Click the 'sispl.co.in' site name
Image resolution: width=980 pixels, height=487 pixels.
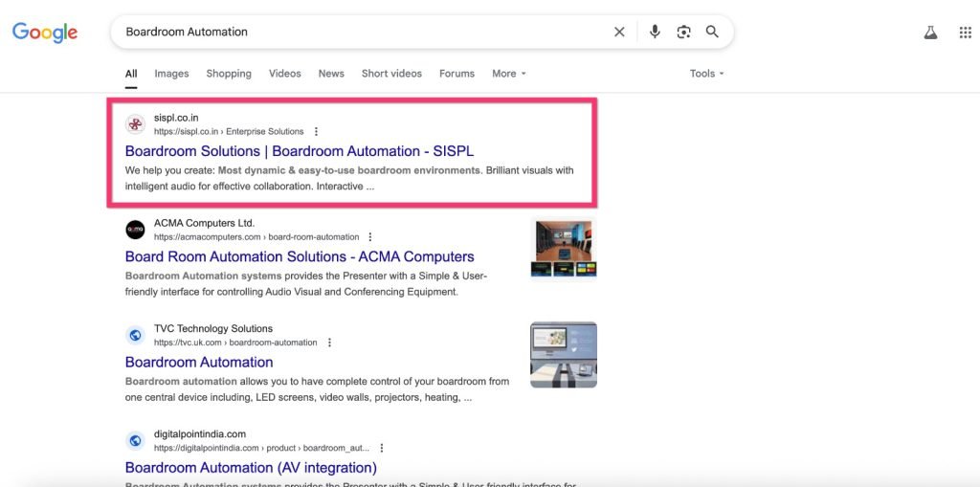tap(176, 118)
